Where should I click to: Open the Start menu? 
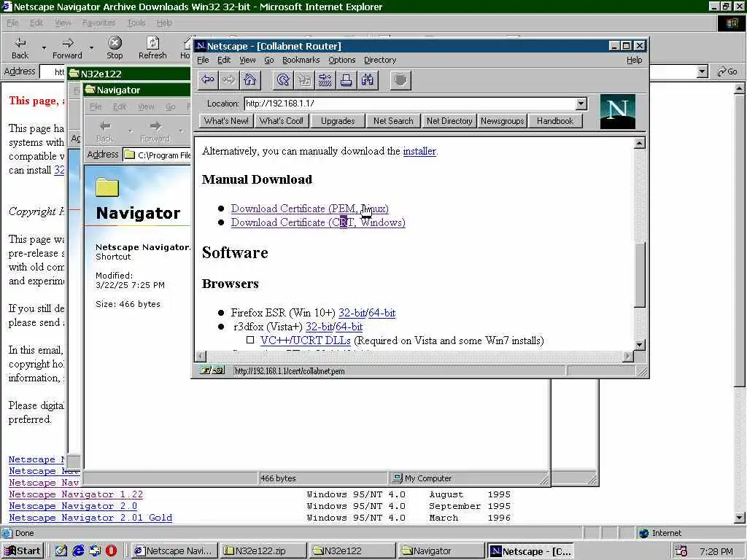click(23, 551)
